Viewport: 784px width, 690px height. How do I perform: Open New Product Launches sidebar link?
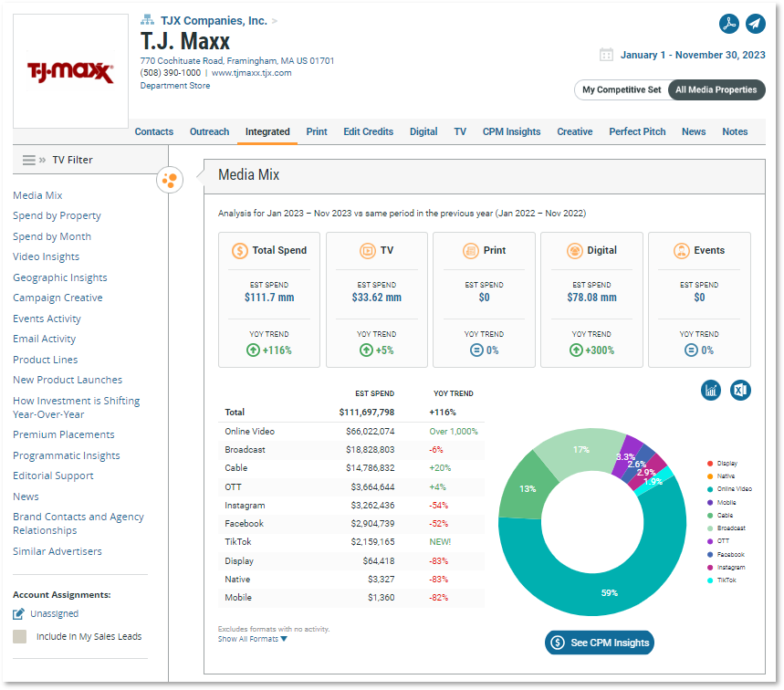68,380
